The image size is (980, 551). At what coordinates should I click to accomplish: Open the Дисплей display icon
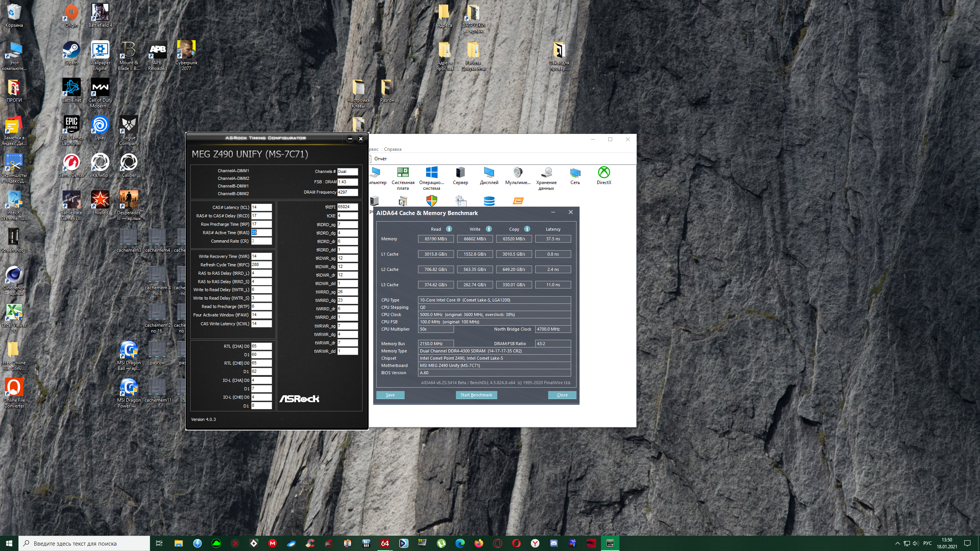click(489, 173)
